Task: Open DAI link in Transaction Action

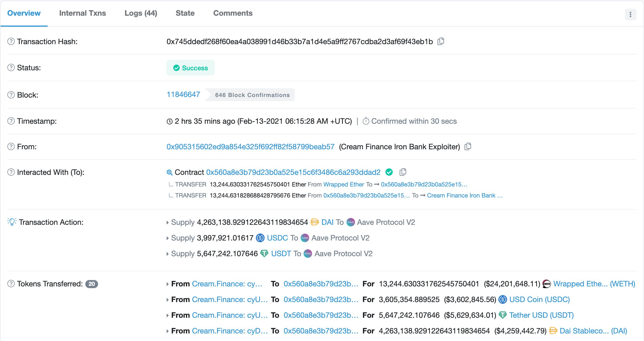Action: point(327,222)
